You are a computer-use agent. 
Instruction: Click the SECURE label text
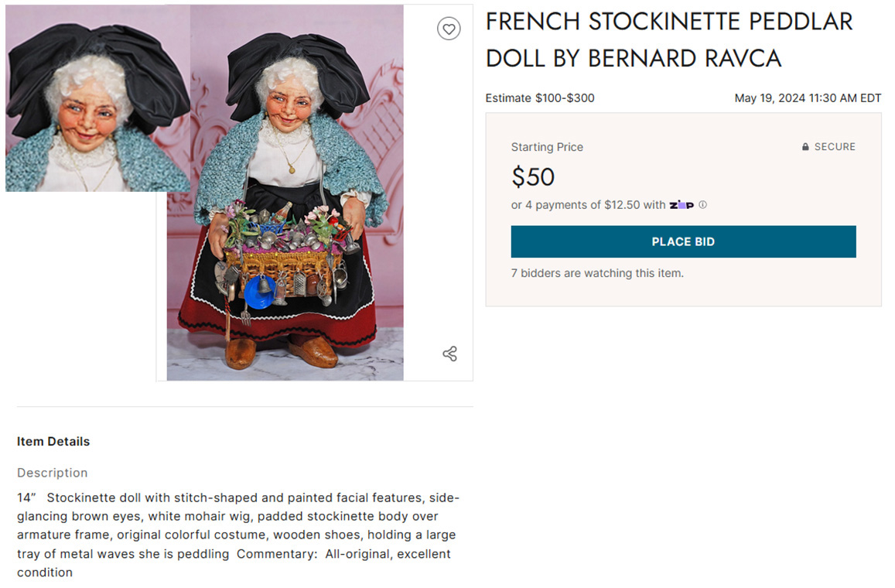click(835, 146)
